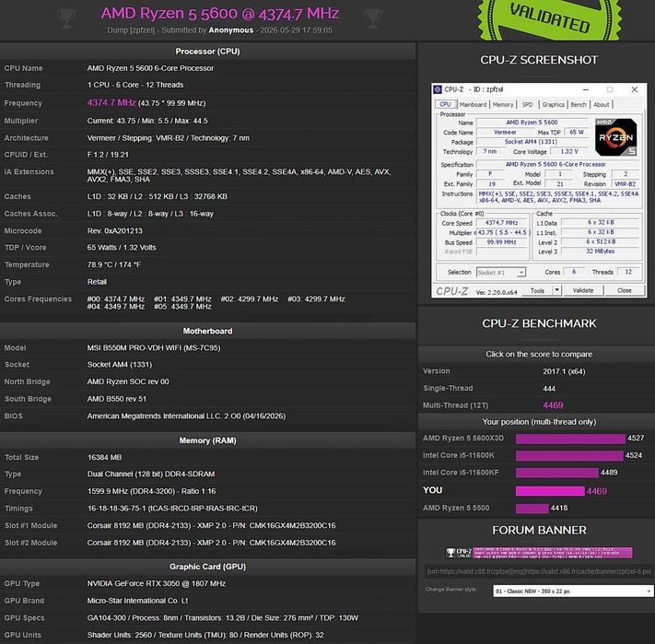Click the right trophy icon beside the title
Viewport: 655px width, 644px height.
click(372, 18)
